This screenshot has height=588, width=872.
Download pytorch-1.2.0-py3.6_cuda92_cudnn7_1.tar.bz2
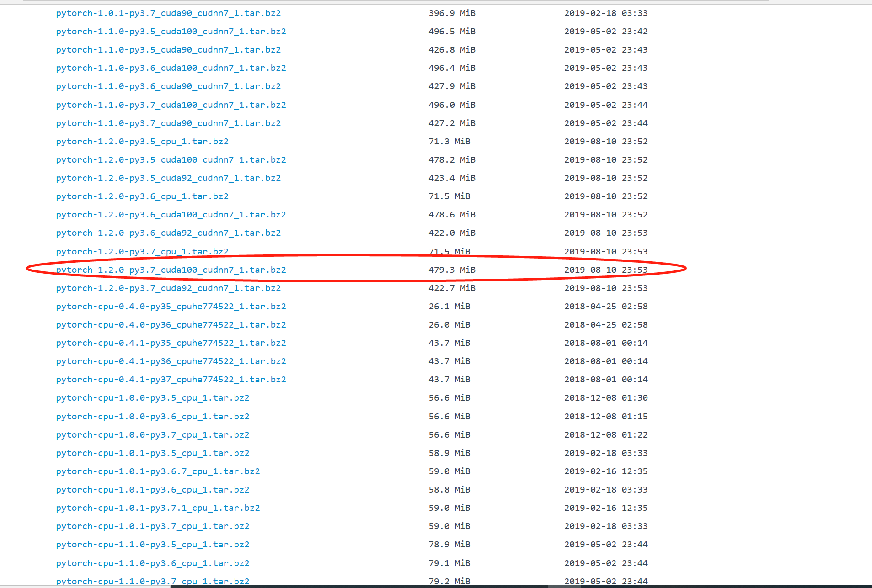coord(168,233)
